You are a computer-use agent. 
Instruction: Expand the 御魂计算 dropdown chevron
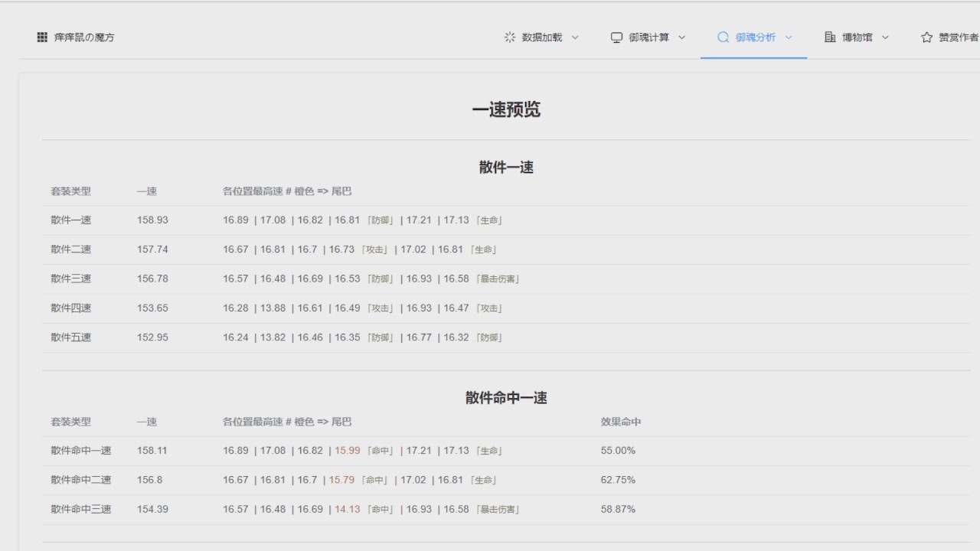point(682,37)
